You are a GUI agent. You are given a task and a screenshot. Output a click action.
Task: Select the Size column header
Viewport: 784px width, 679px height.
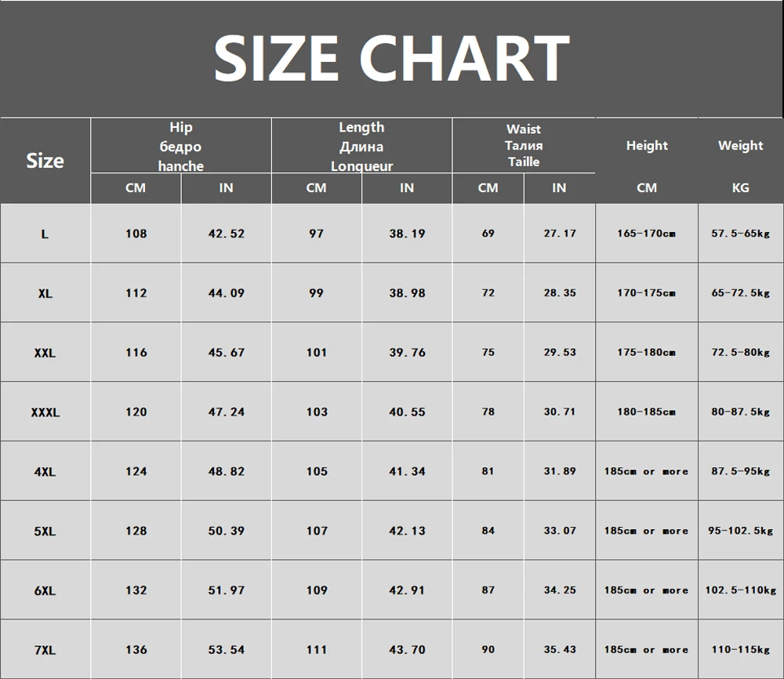coord(45,161)
